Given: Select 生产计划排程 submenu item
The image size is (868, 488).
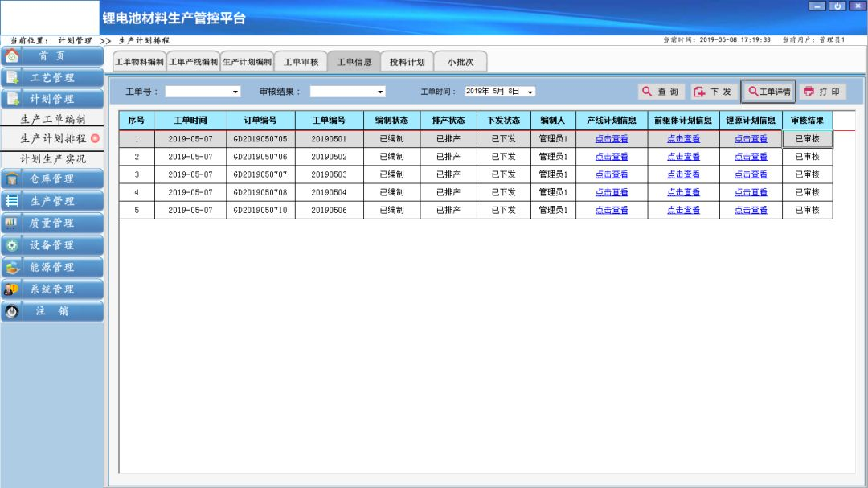Looking at the screenshot, I should pyautogui.click(x=52, y=138).
